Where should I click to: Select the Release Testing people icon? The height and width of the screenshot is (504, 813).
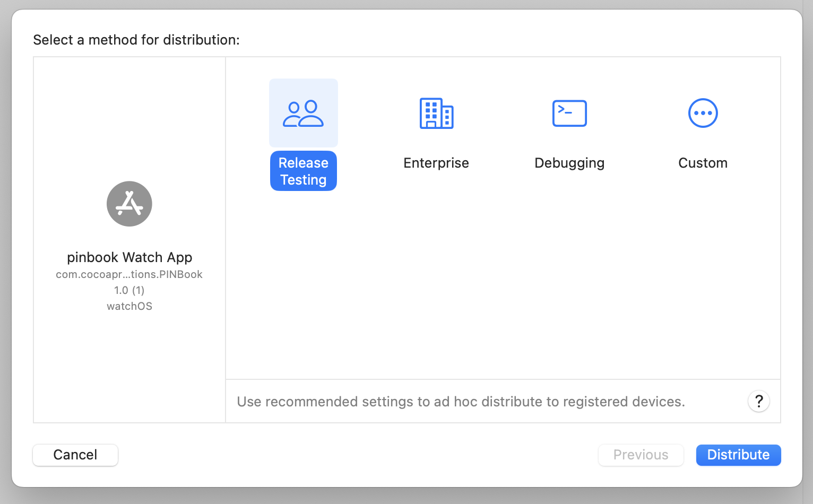tap(303, 114)
